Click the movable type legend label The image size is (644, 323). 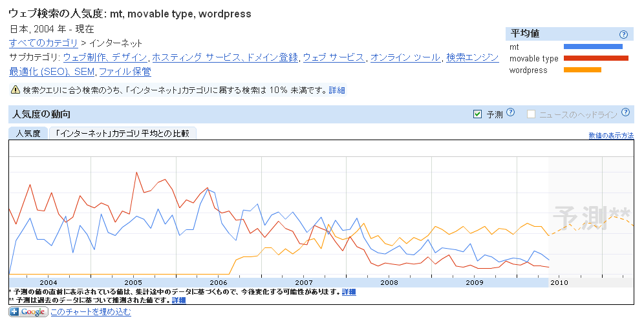coord(533,59)
